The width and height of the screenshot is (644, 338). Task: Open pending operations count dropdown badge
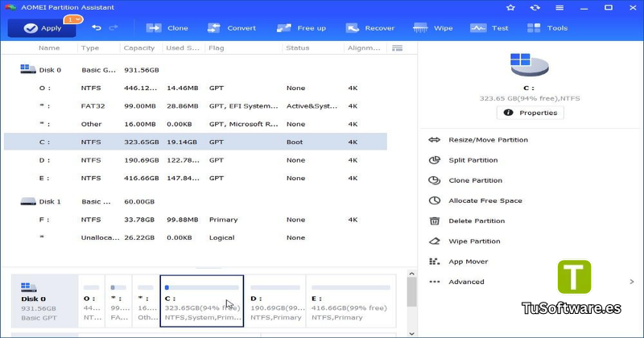(73, 19)
